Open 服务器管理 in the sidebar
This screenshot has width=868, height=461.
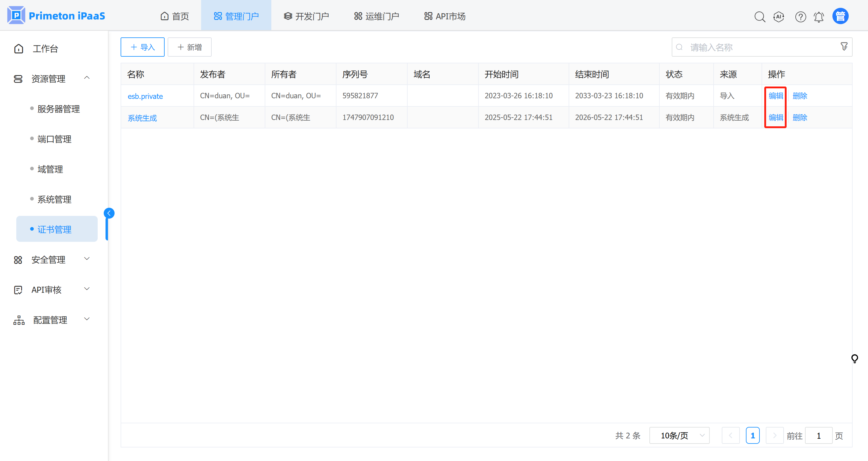(58, 109)
